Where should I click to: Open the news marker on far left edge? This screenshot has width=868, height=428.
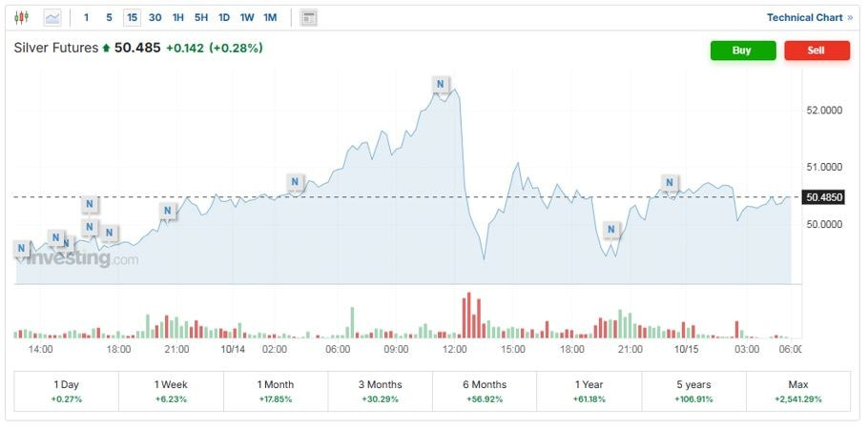pyautogui.click(x=21, y=249)
